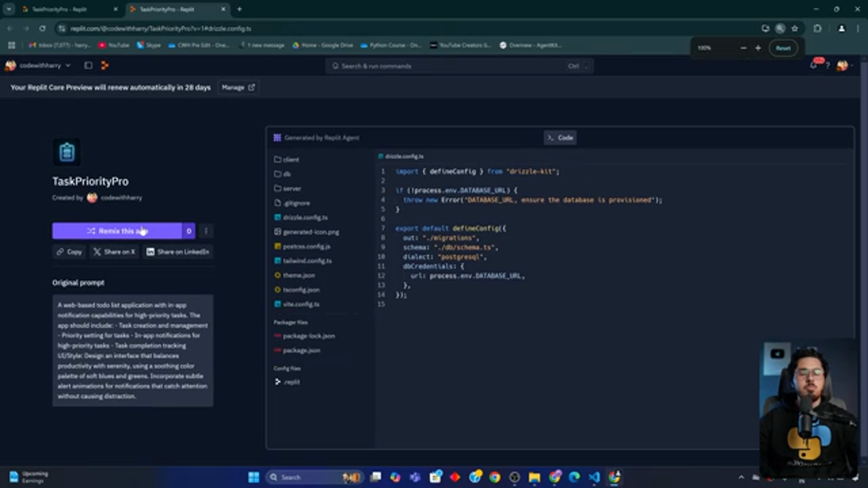Decrease zoom with the minus button

743,48
